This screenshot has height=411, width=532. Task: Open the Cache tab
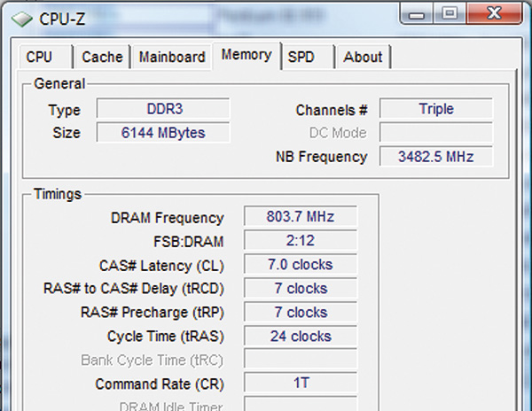click(x=102, y=57)
